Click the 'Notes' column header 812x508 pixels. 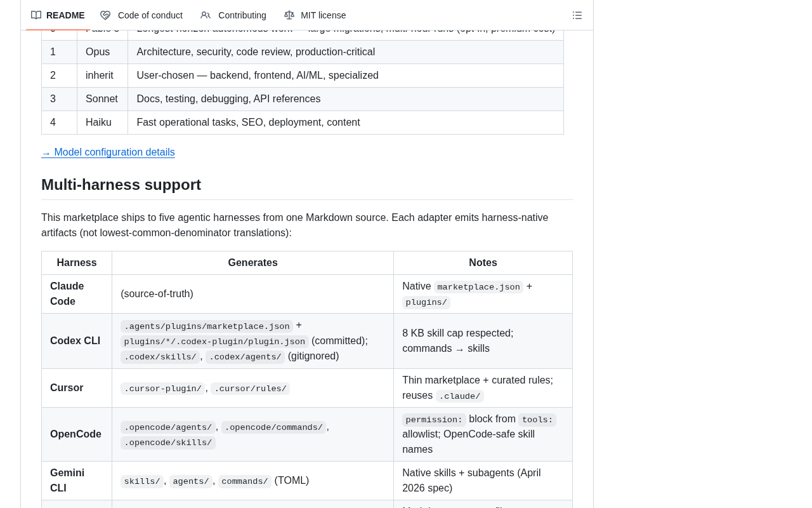pyautogui.click(x=483, y=263)
